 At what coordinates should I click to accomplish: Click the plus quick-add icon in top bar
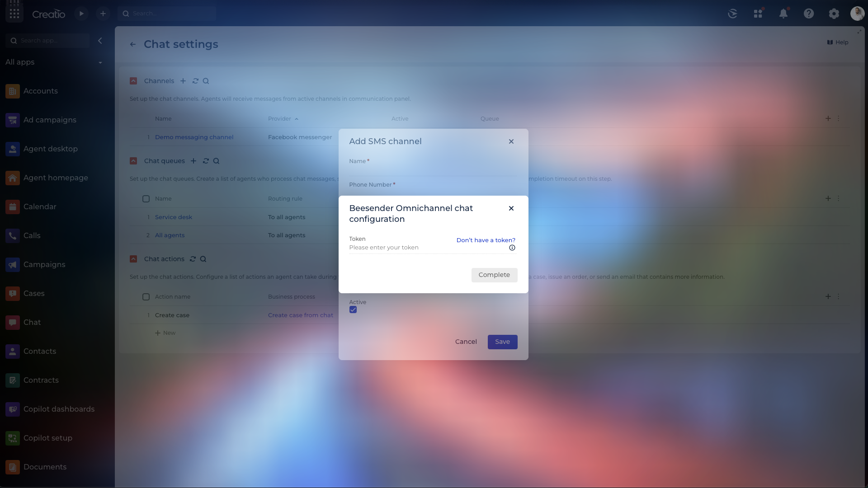tap(103, 14)
